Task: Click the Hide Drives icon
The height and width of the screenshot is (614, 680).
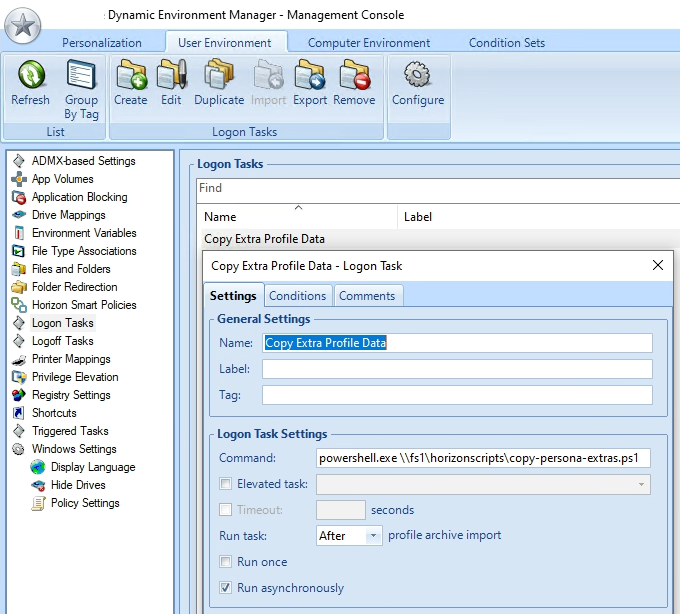Action: coord(38,485)
